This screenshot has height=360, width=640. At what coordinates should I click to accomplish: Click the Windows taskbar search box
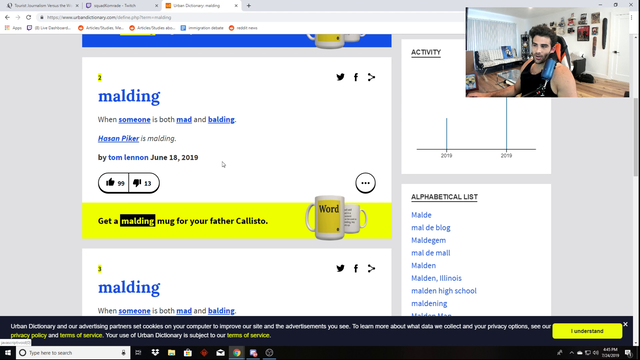73,353
